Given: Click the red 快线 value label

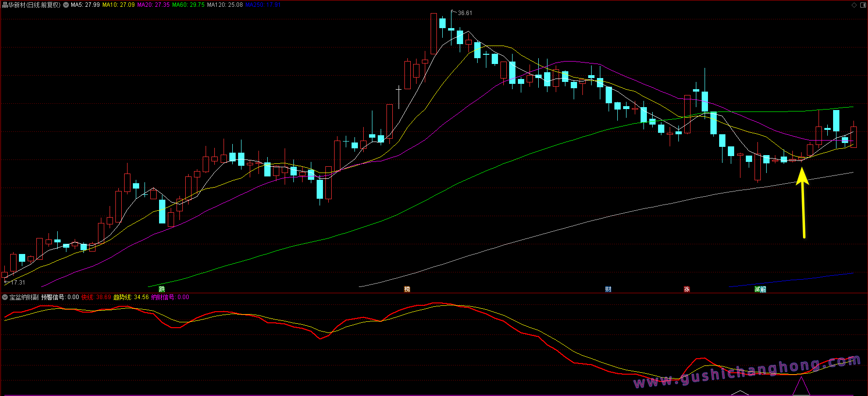Looking at the screenshot, I should (96, 297).
